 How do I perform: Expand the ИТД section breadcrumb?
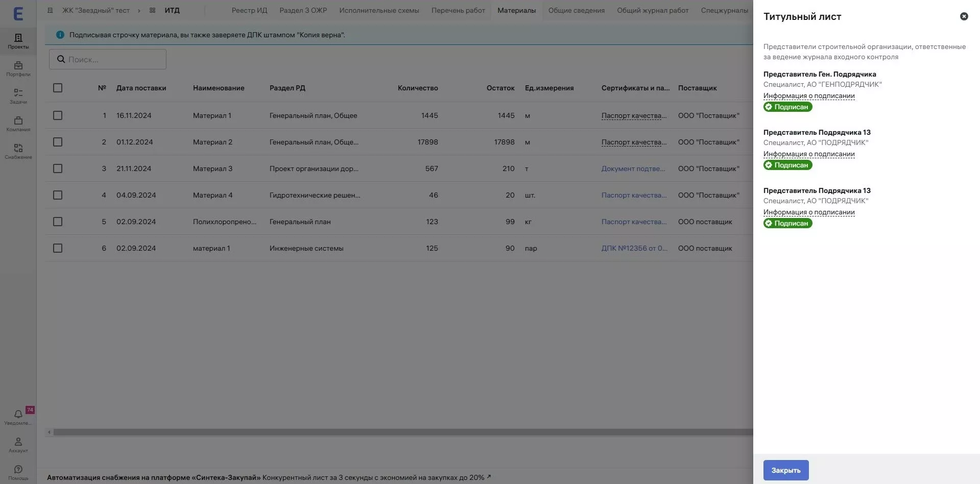click(x=172, y=10)
